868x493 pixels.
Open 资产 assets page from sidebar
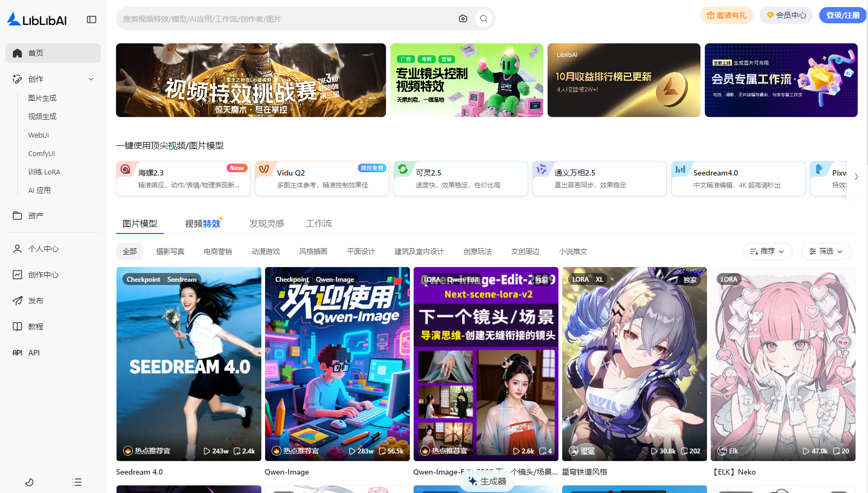click(35, 215)
